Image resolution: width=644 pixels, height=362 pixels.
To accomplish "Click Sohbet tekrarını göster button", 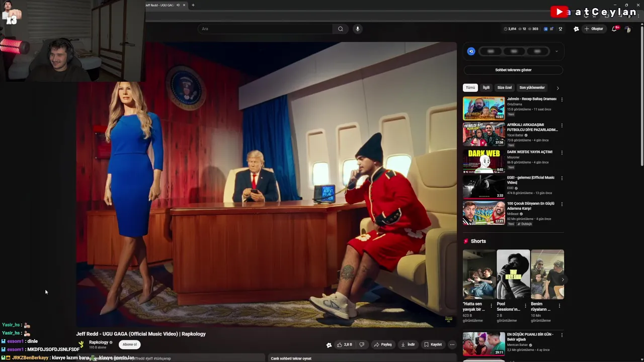I will (513, 70).
